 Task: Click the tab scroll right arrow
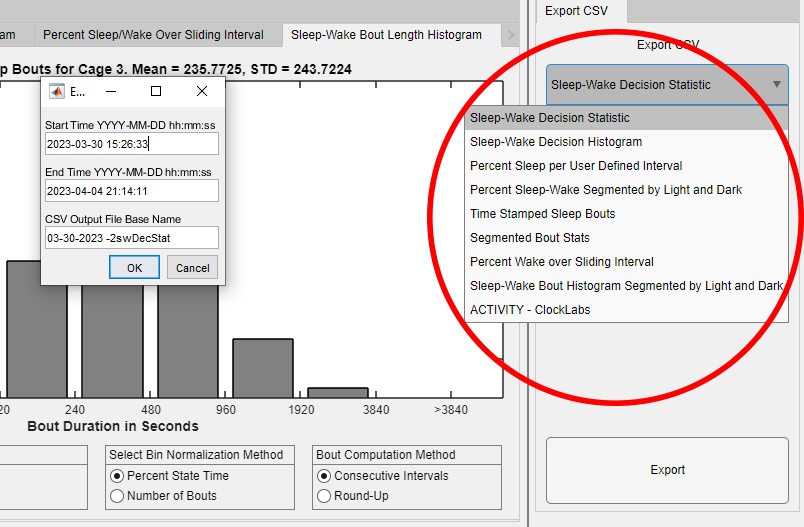pyautogui.click(x=511, y=35)
